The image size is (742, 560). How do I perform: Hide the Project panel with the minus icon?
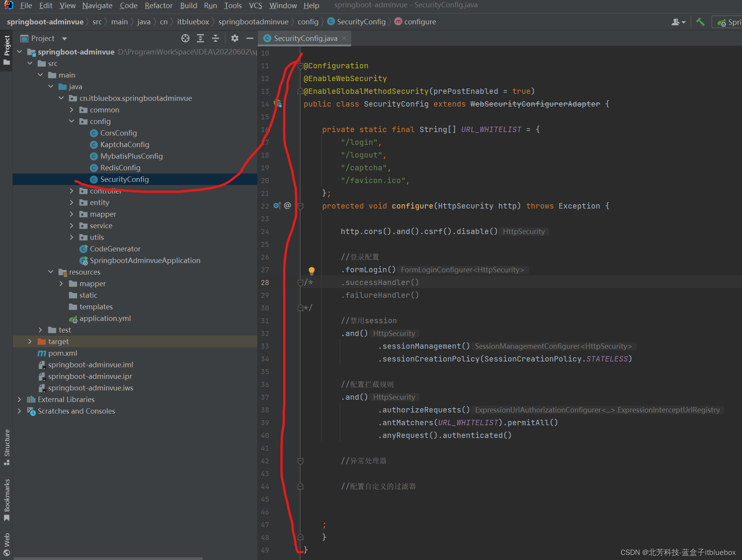point(250,38)
